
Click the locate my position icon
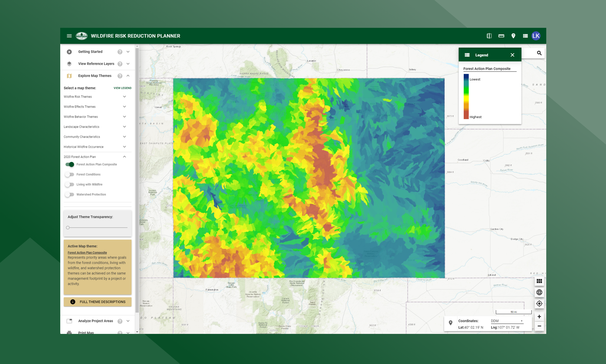click(539, 304)
